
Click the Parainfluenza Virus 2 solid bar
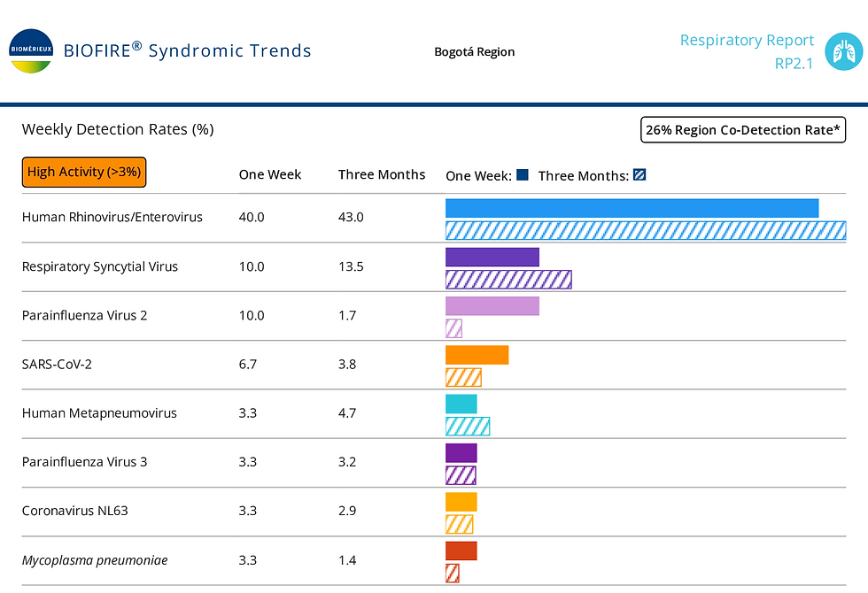pos(492,306)
